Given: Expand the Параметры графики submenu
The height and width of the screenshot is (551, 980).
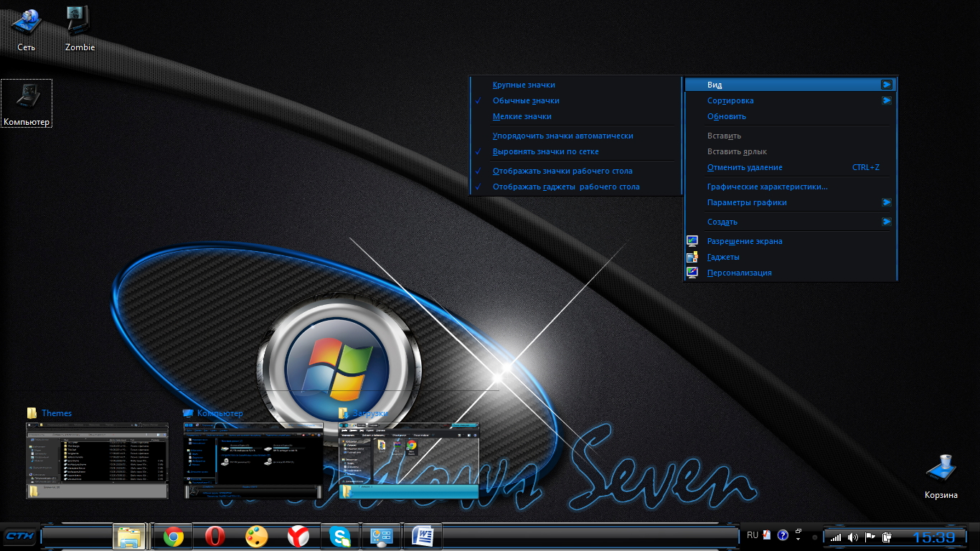Looking at the screenshot, I should tap(747, 203).
